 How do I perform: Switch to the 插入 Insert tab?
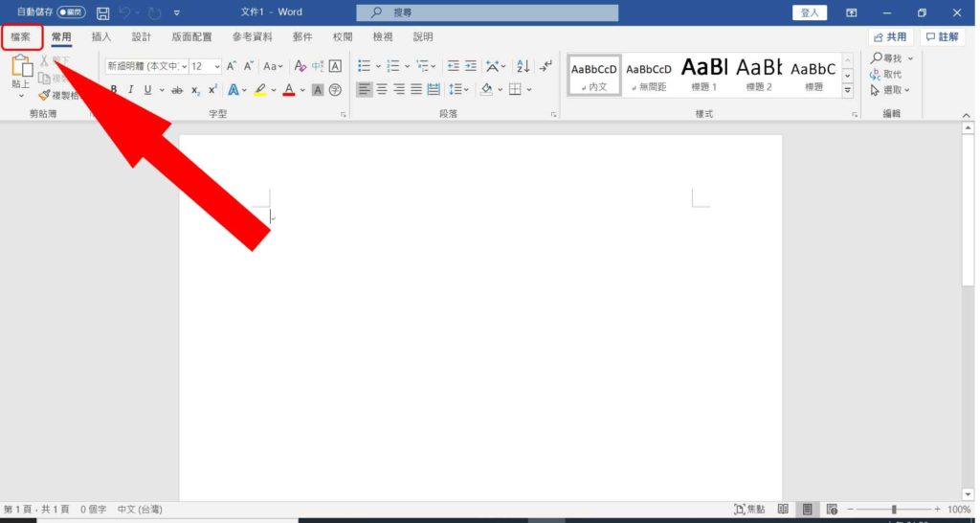point(101,37)
